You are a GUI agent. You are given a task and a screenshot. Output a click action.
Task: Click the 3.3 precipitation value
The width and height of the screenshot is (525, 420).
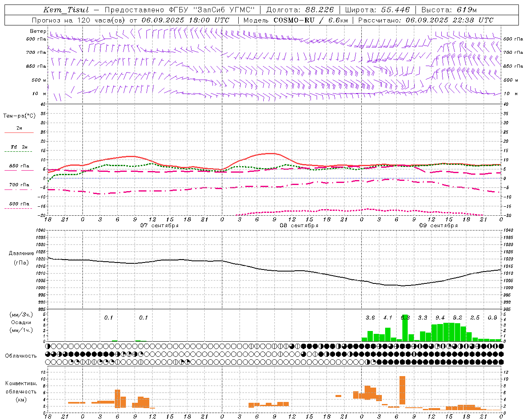(422, 317)
